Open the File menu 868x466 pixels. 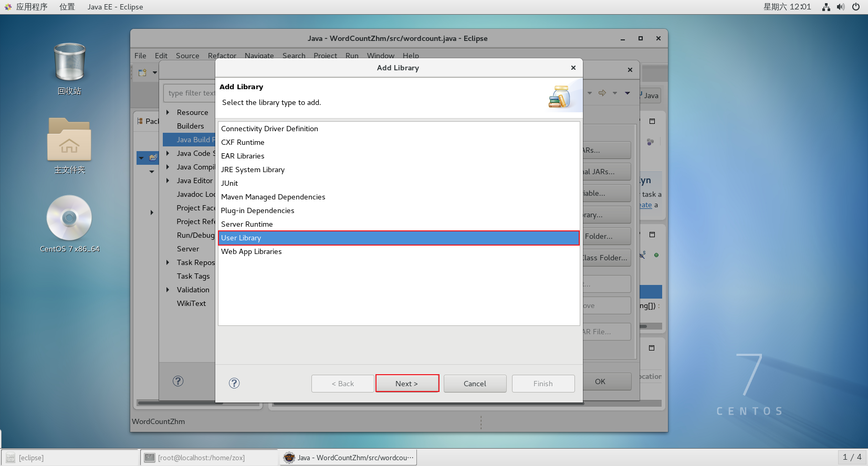click(x=140, y=56)
